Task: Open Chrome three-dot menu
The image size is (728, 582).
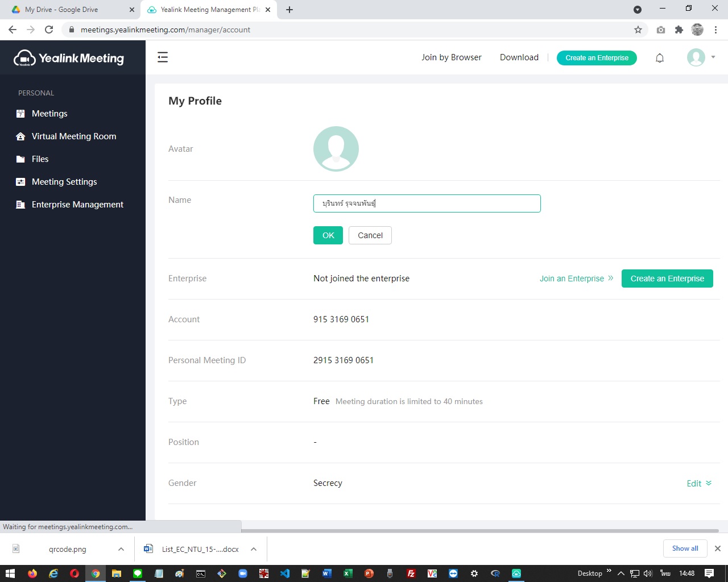Action: (715, 30)
